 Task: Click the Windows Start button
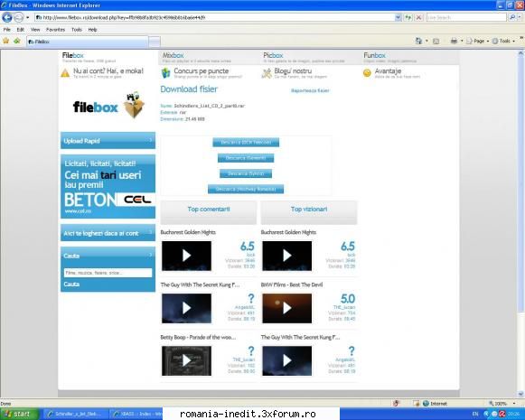coord(19,414)
